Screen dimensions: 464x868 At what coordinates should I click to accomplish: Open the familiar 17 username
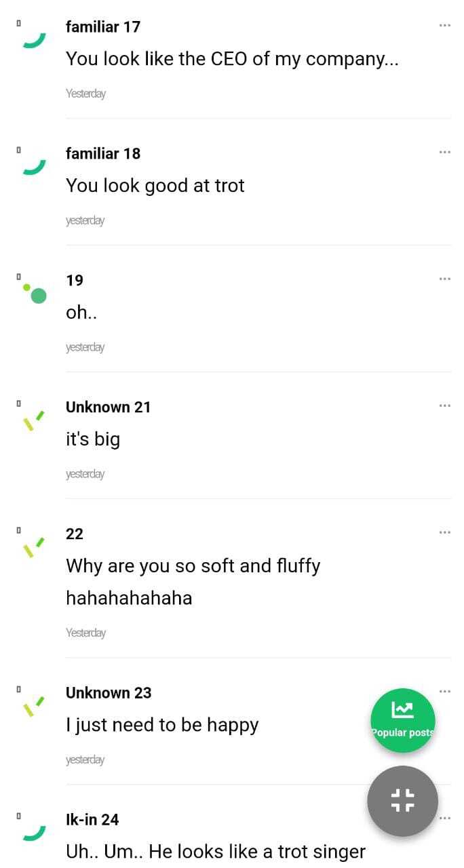pyautogui.click(x=103, y=26)
